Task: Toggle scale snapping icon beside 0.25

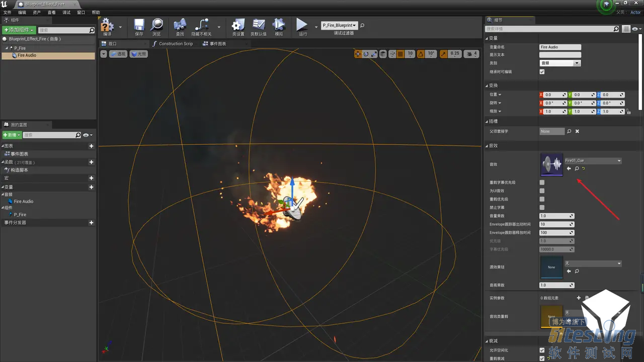Action: tap(443, 54)
